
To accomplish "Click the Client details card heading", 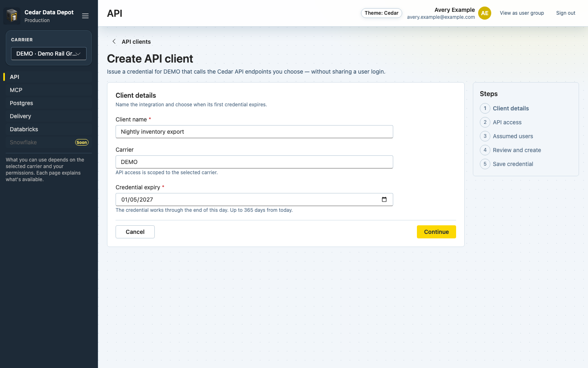I will coord(136,95).
